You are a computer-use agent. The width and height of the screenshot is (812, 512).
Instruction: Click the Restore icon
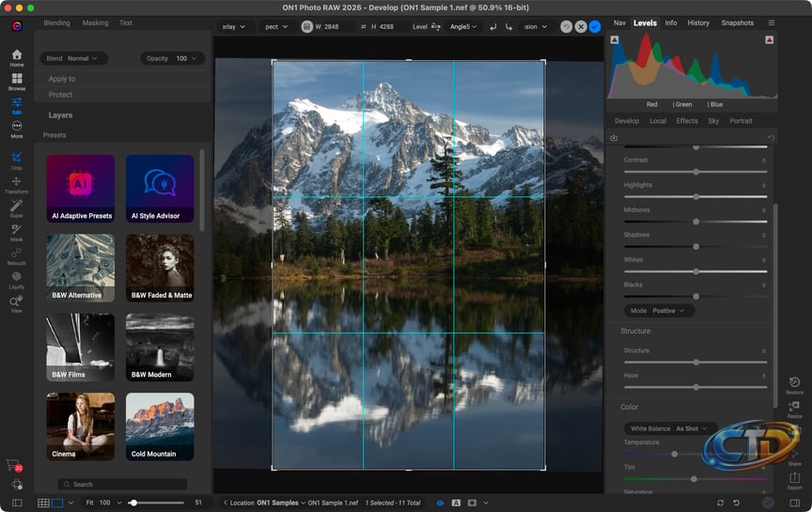794,385
